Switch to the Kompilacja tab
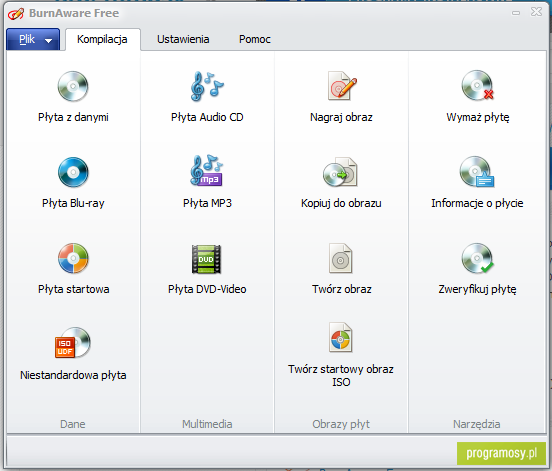This screenshot has width=552, height=471. (x=102, y=39)
